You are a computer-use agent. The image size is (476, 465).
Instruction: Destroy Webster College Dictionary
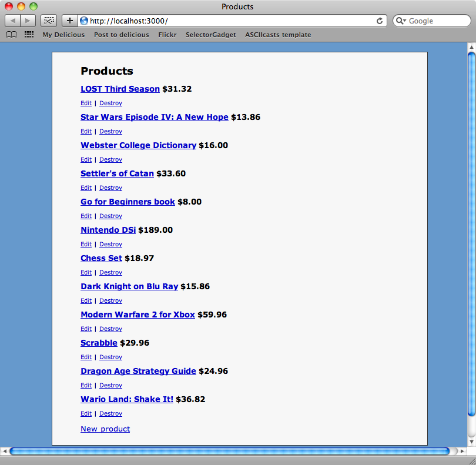(x=111, y=159)
